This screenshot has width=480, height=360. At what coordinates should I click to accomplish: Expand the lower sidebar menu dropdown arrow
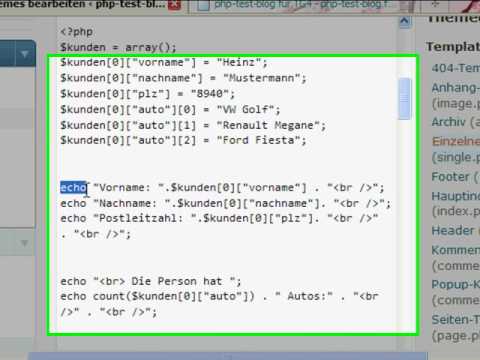25,243
